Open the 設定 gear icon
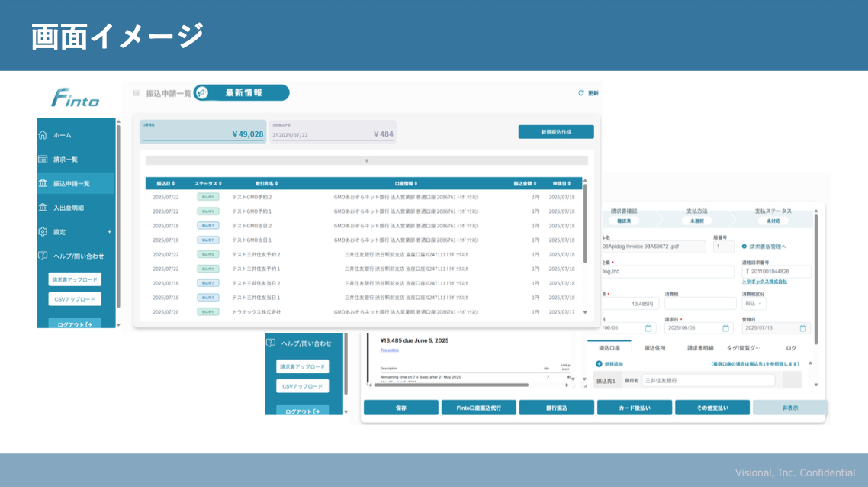 tap(43, 231)
